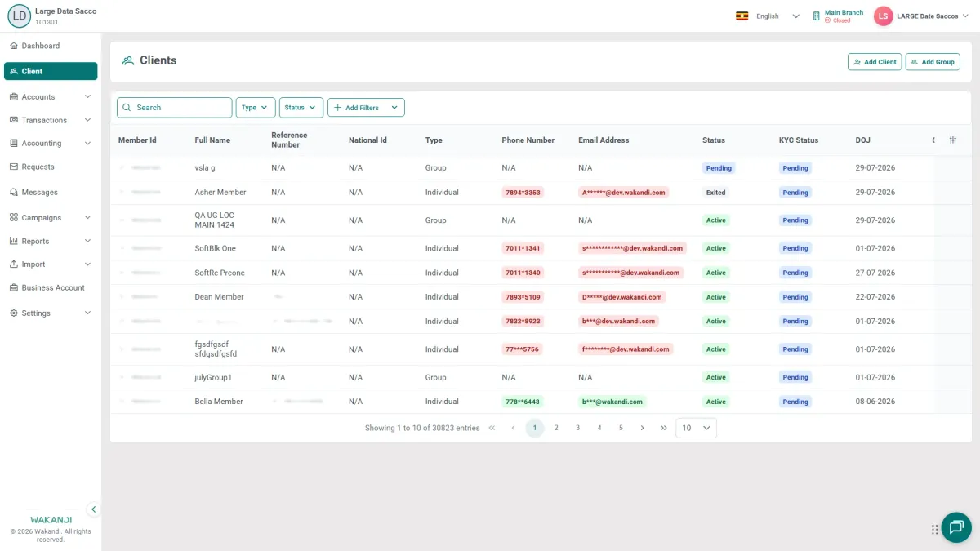Open the English language dropdown

[x=777, y=16]
